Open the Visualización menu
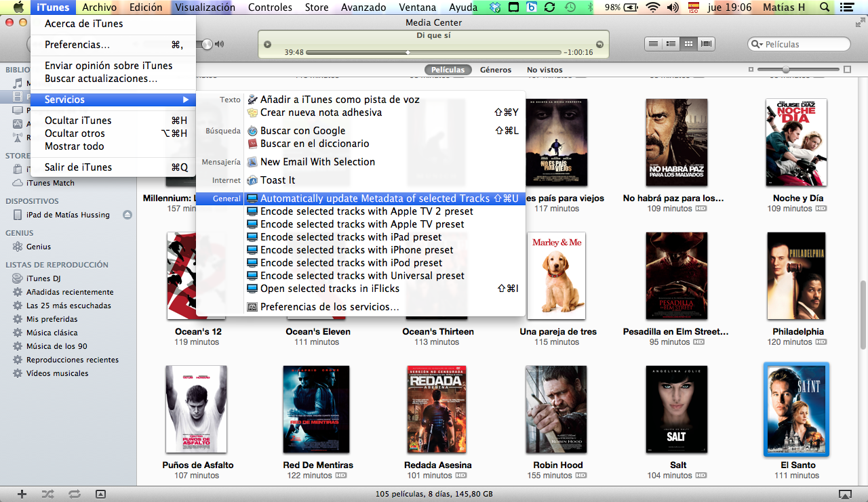 coord(204,7)
